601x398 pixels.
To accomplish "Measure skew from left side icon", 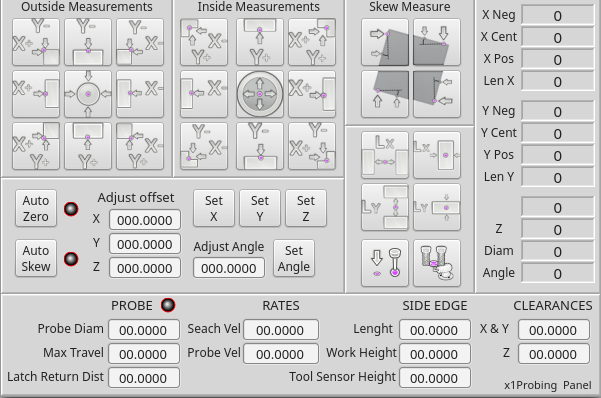I will (385, 42).
